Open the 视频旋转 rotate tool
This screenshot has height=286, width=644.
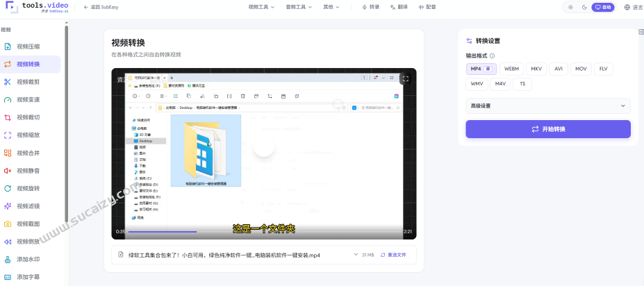pos(28,188)
